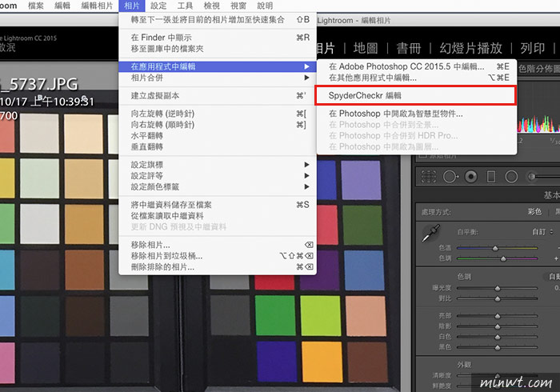This screenshot has height=392, width=560.
Task: Switch to the 列印 module
Action: click(532, 48)
